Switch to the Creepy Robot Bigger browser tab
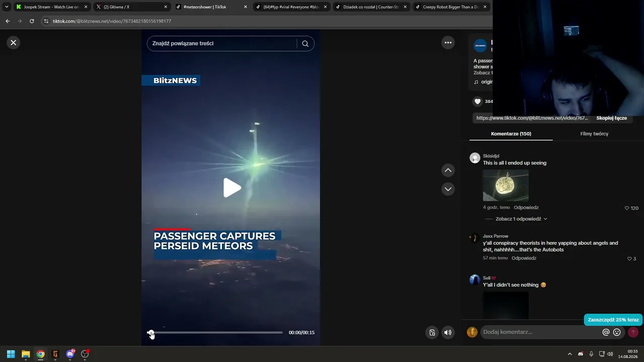 [x=450, y=7]
